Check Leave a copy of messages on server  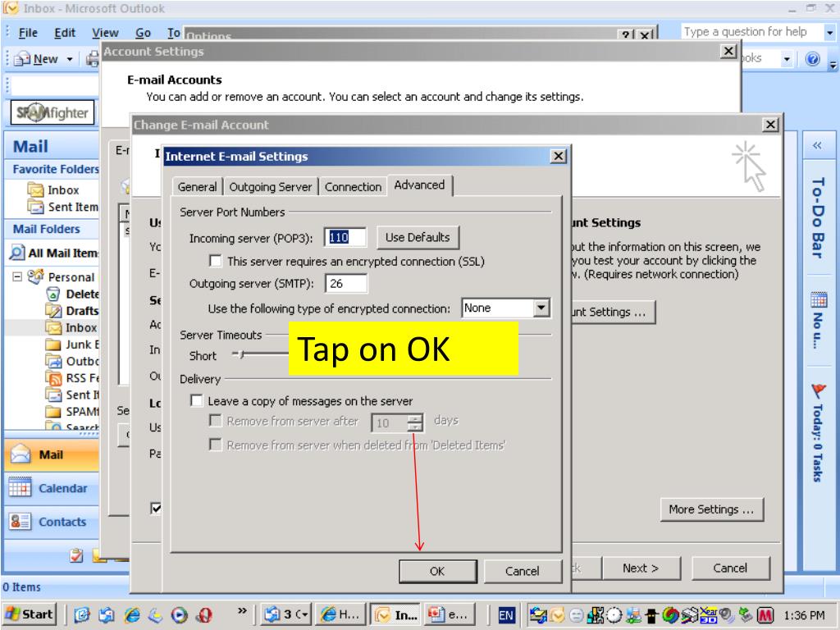(x=197, y=400)
